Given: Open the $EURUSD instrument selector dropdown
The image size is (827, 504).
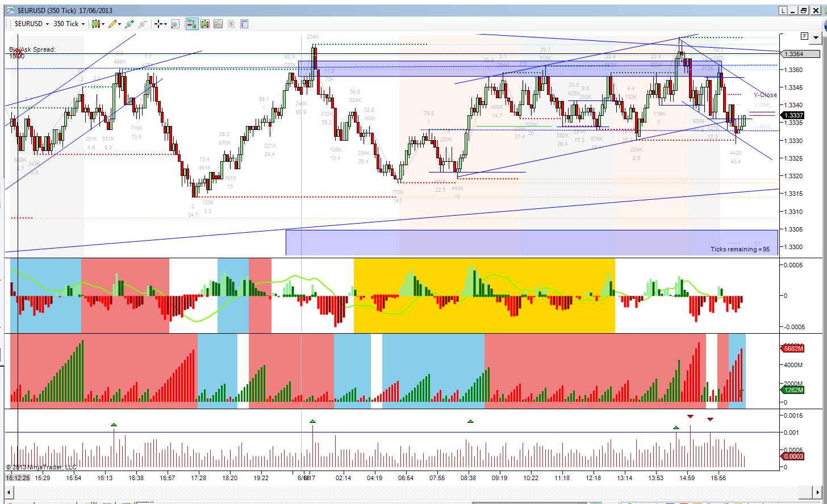Looking at the screenshot, I should click(x=31, y=24).
